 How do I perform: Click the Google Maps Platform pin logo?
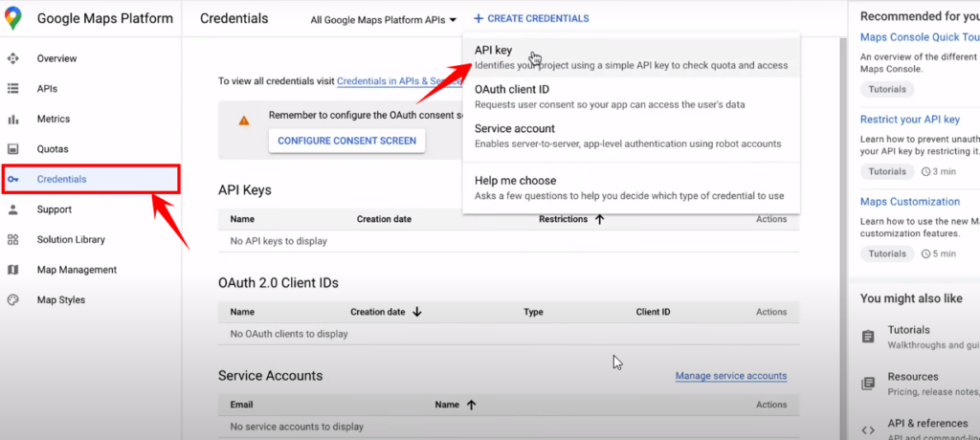point(12,19)
